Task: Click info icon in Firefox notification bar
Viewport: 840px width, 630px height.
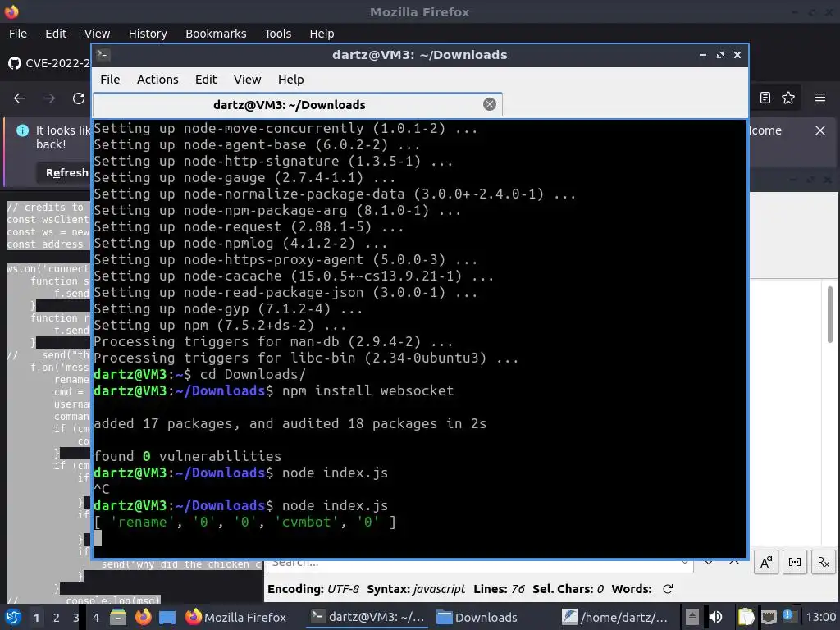Action: pos(22,130)
